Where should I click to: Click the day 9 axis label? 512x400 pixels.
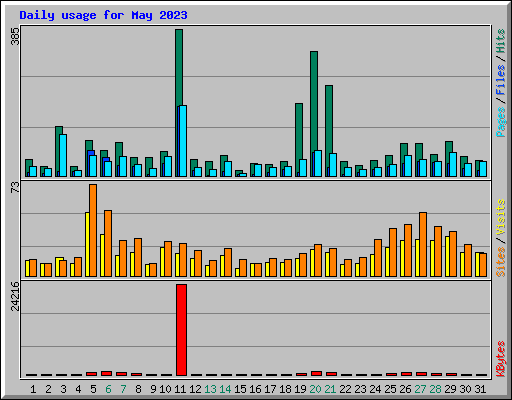153,389
